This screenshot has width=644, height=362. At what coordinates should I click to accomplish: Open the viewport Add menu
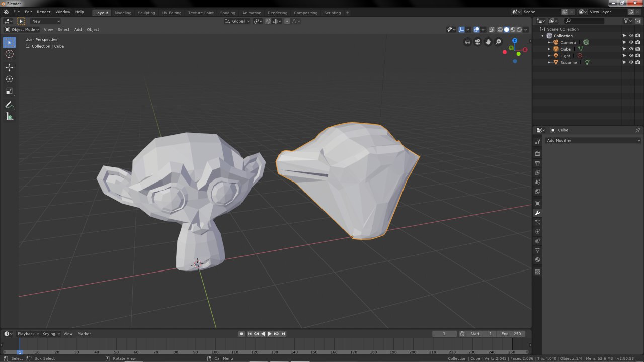[x=78, y=29]
